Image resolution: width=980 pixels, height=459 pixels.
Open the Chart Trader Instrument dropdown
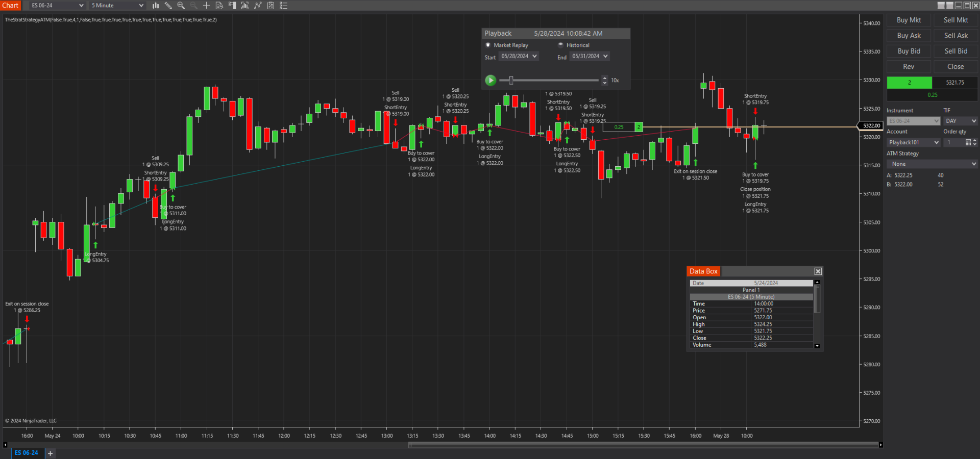point(913,121)
